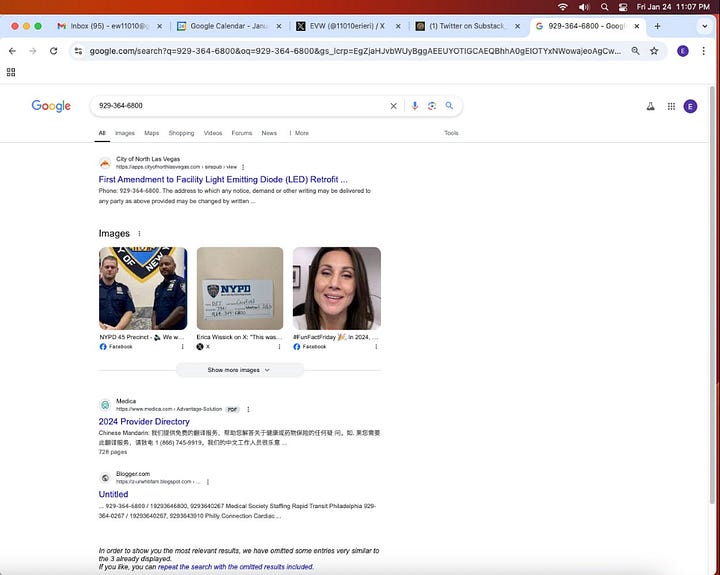Open options for Medica result
The width and height of the screenshot is (720, 575).
click(248, 409)
